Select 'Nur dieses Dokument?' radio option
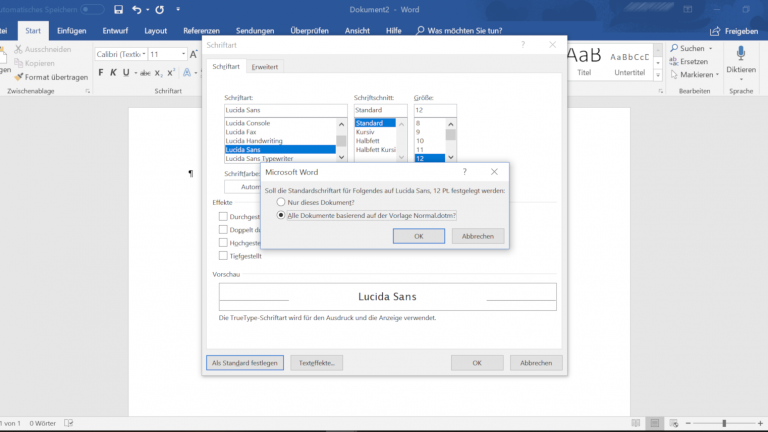768x432 pixels. pos(281,202)
